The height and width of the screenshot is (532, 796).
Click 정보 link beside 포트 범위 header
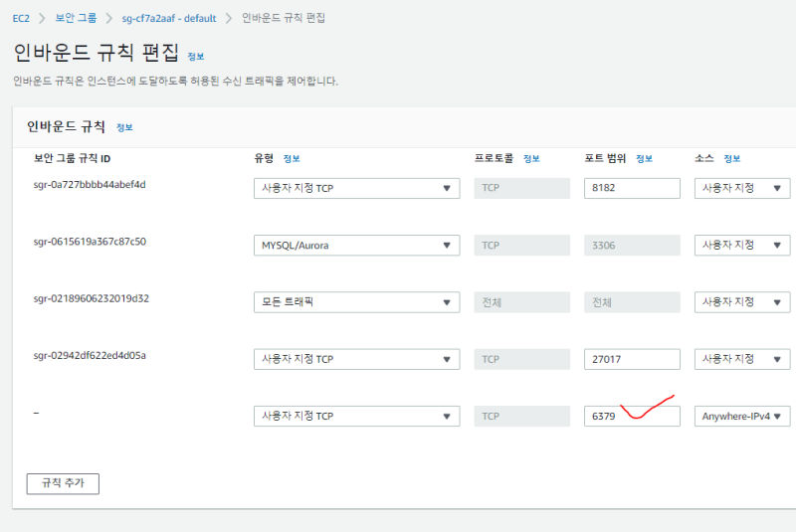point(644,159)
